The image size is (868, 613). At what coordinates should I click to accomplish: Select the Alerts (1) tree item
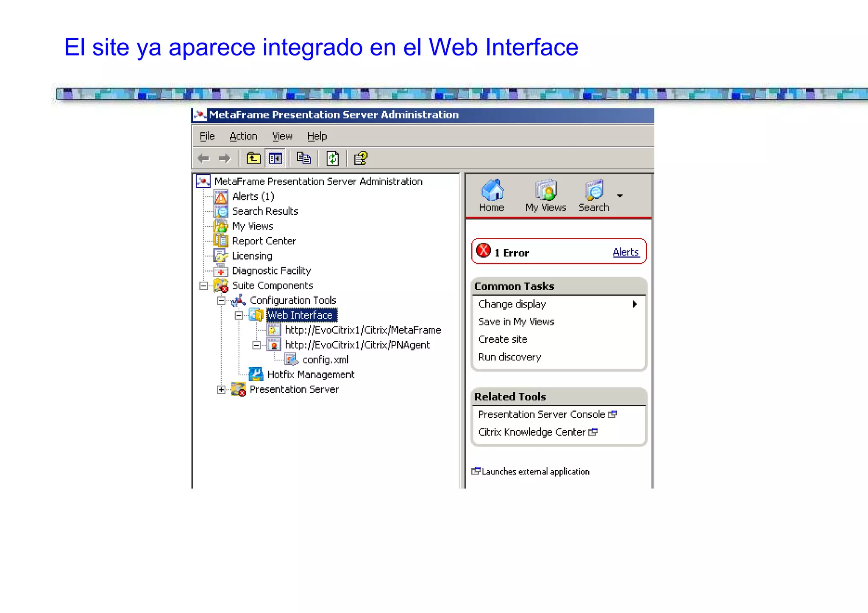(253, 197)
